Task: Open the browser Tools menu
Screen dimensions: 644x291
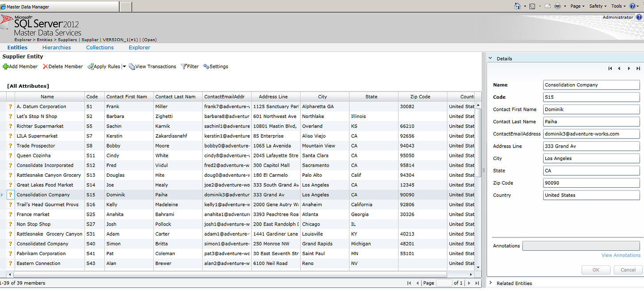Action: pos(618,6)
